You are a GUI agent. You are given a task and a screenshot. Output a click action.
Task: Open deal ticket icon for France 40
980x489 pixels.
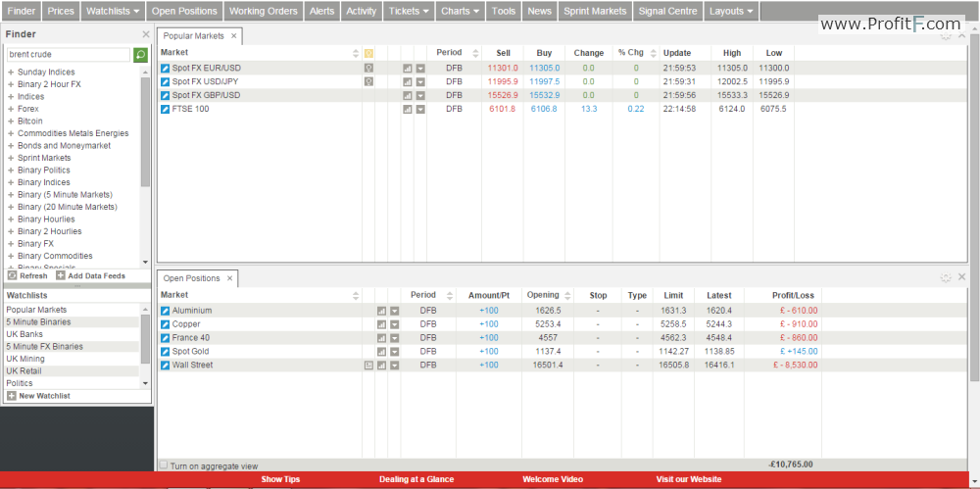point(165,338)
